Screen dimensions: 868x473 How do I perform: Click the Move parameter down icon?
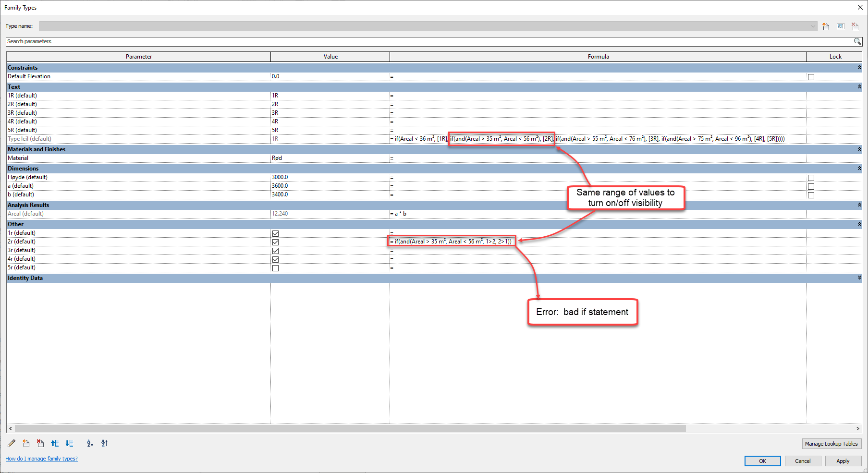(69, 443)
